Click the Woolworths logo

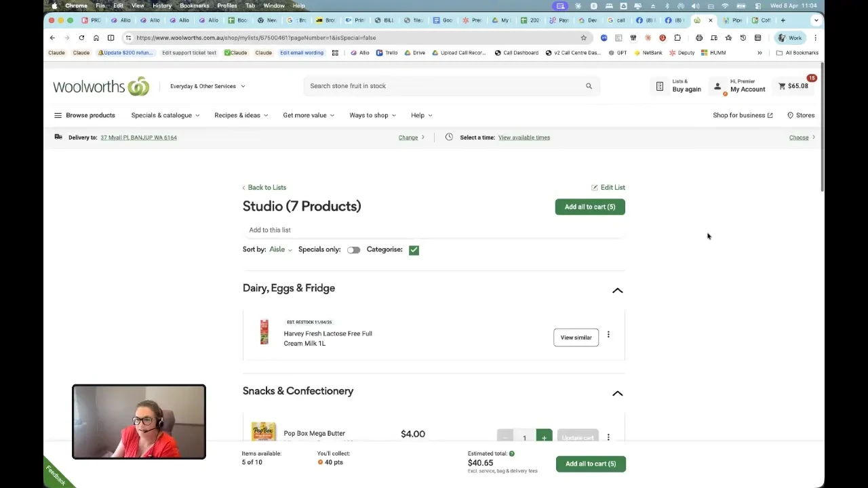click(x=101, y=86)
